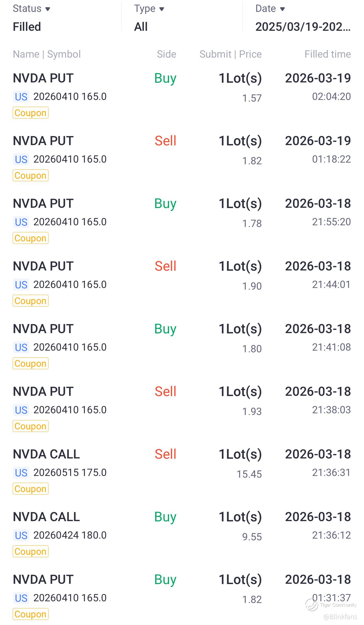Tap the Tiger Community watermark logo
This screenshot has height=625, width=364.
(x=312, y=605)
